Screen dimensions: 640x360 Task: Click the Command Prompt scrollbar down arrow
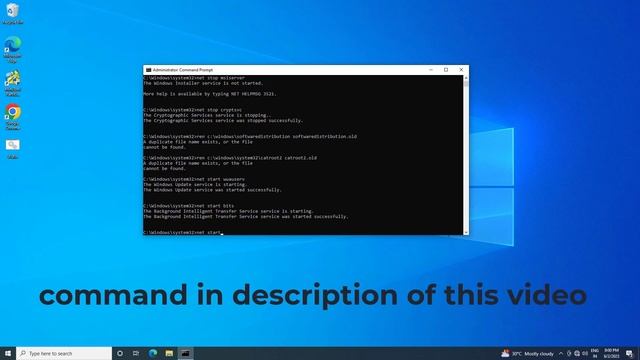tap(466, 232)
